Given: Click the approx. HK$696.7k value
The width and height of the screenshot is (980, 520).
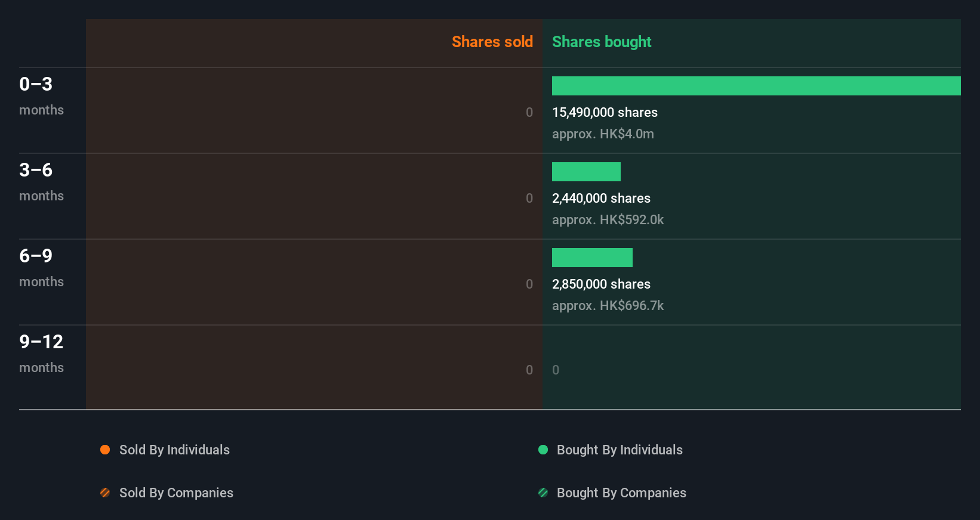Looking at the screenshot, I should (608, 305).
